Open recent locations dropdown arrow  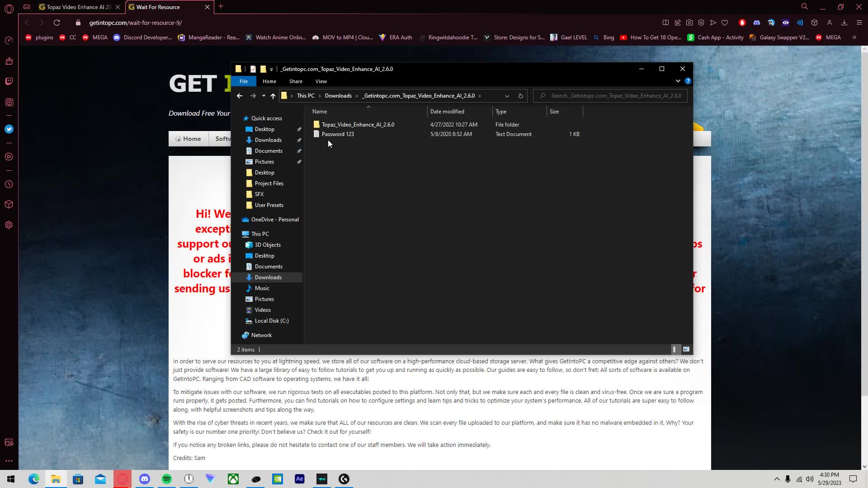coord(264,96)
